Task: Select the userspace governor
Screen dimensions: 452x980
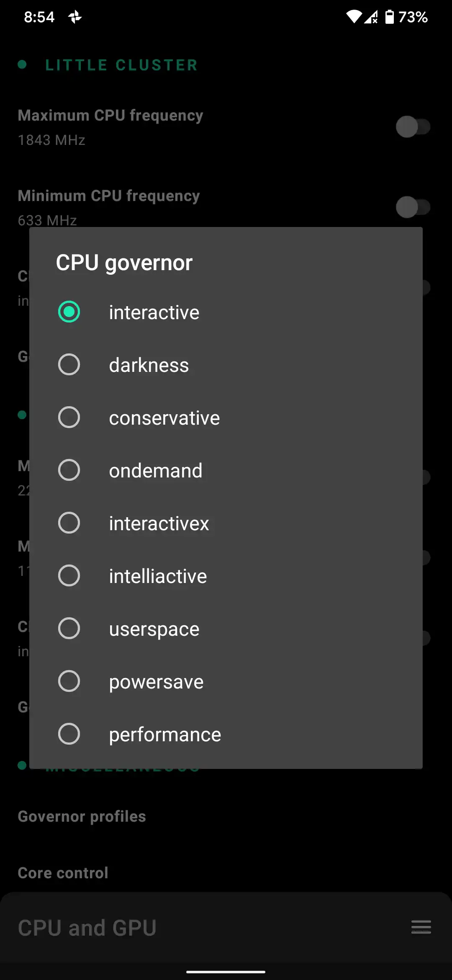Action: [69, 629]
